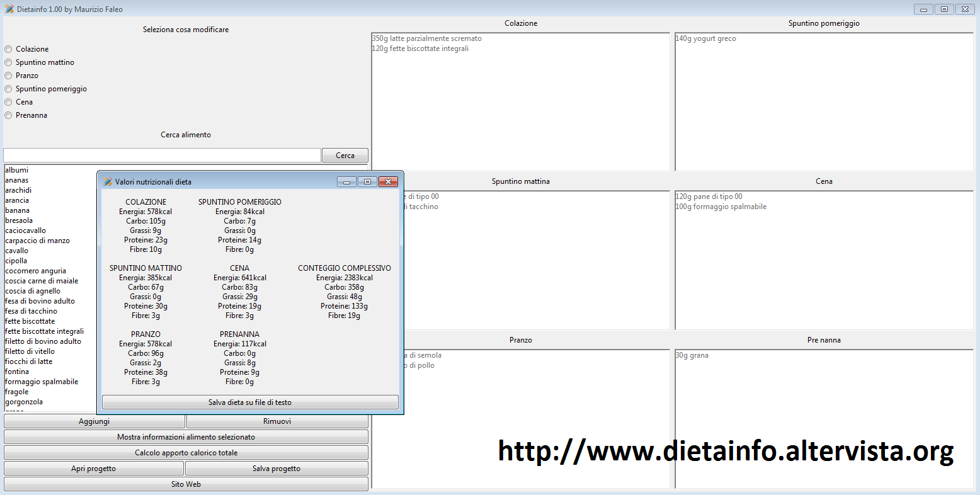The width and height of the screenshot is (980, 495).
Task: Select gorgonzola from the food list
Action: click(x=24, y=402)
